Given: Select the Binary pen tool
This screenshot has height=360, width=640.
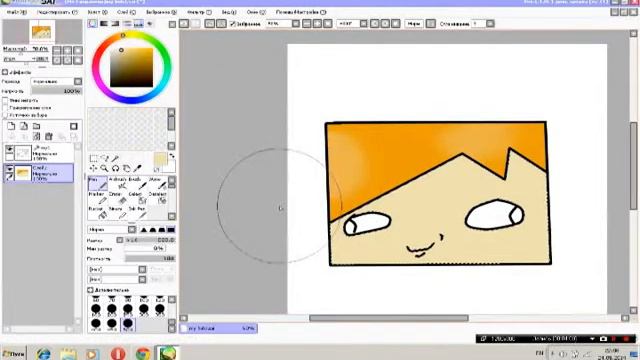Looking at the screenshot, I should pyautogui.click(x=117, y=213).
